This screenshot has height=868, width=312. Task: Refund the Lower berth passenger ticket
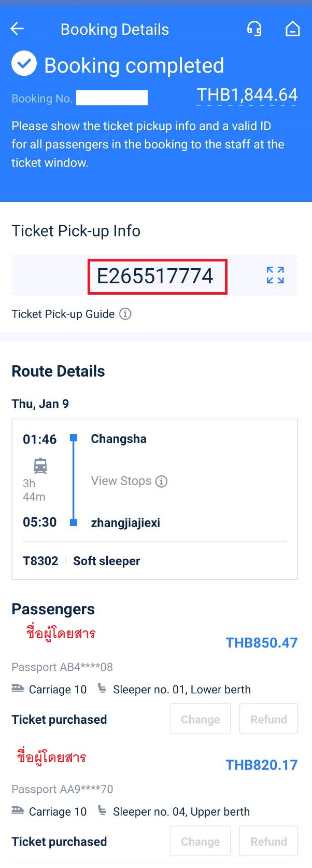[268, 719]
